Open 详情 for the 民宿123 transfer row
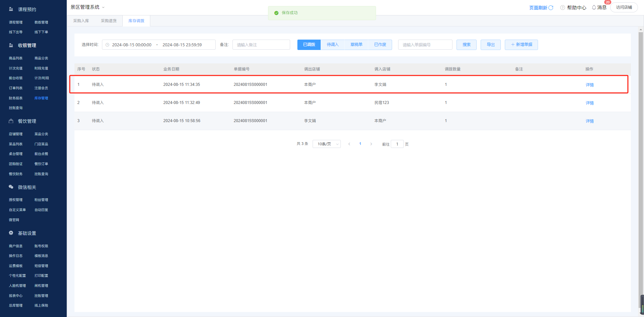Image resolution: width=644 pixels, height=317 pixels. point(589,103)
